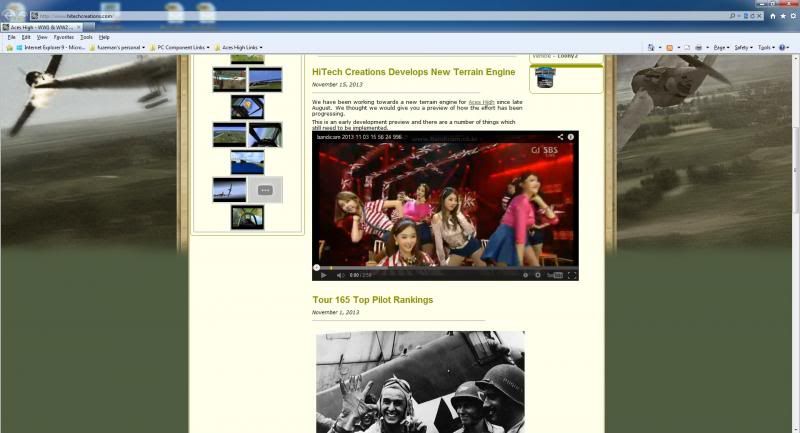Open the watch later clock icon in video
Image resolution: width=800 pixels, height=433 pixels.
526,275
